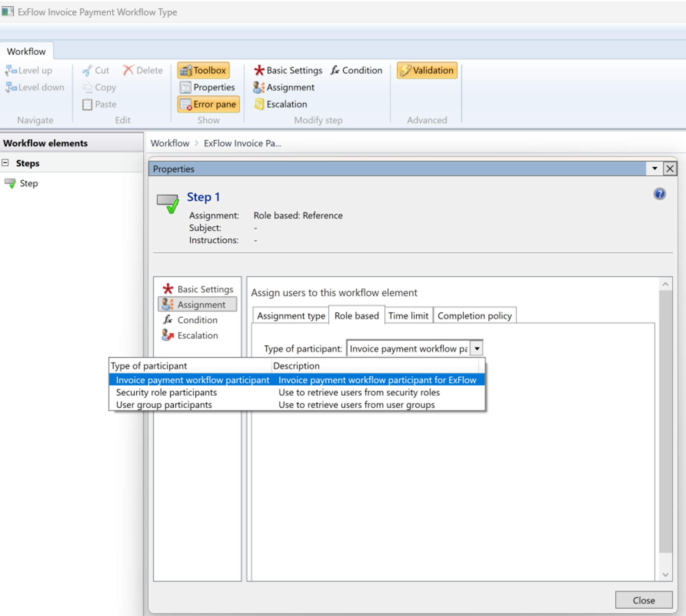Click the ExFlow Invoice Pa... breadcrumb

243,143
